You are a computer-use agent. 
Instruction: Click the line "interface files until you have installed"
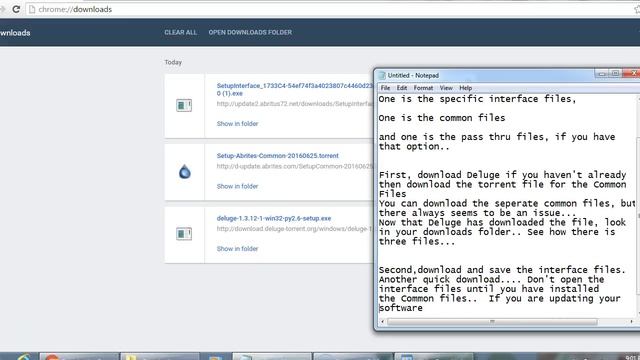(489, 289)
